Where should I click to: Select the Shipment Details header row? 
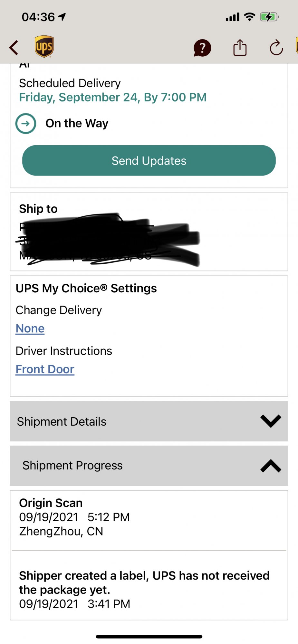(149, 421)
